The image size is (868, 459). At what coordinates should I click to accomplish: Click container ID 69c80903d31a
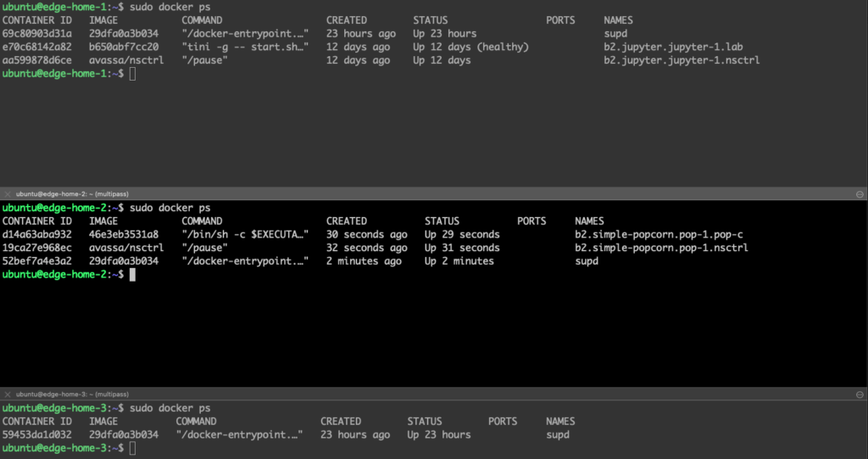tap(36, 34)
